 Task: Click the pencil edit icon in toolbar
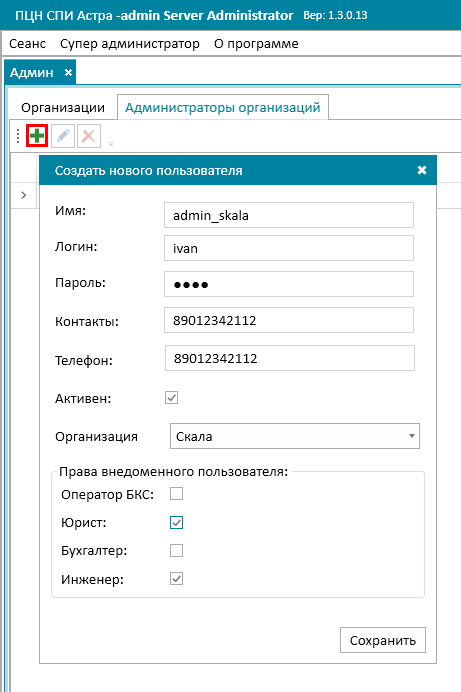pos(63,135)
